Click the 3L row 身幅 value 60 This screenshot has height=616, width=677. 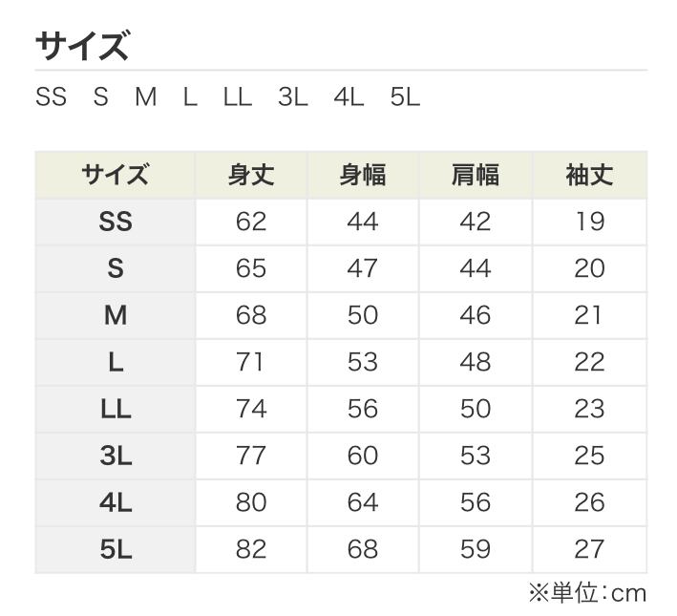coord(363,457)
